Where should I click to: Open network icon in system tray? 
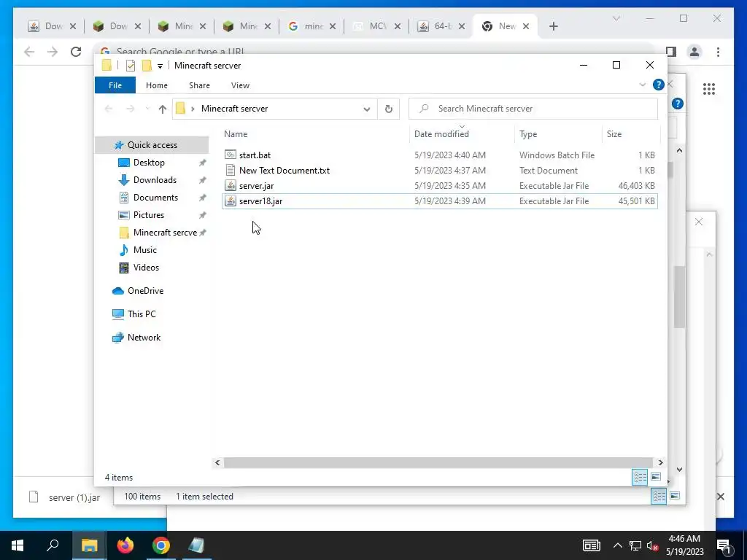tap(635, 545)
